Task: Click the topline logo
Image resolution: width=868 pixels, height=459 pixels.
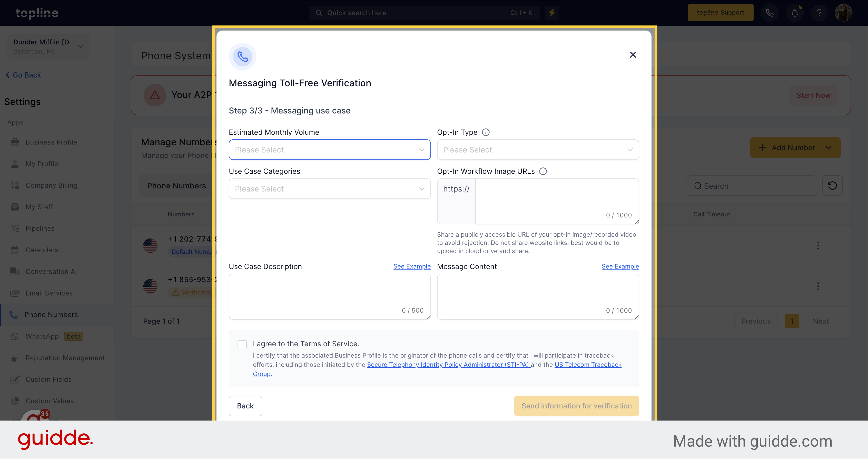Action: (37, 13)
